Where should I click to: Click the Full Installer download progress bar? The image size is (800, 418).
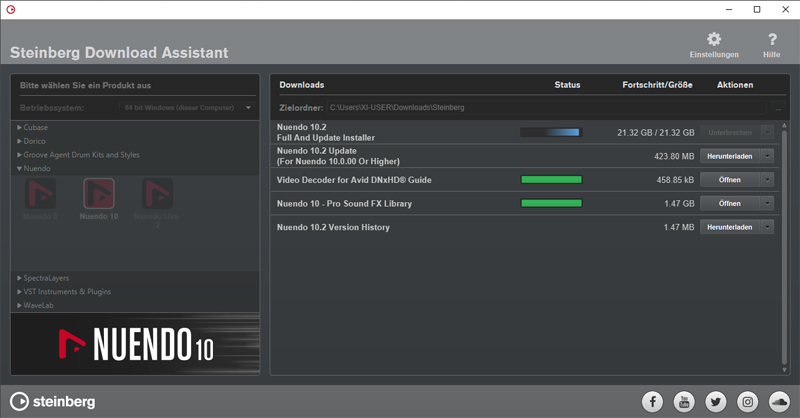(x=551, y=132)
